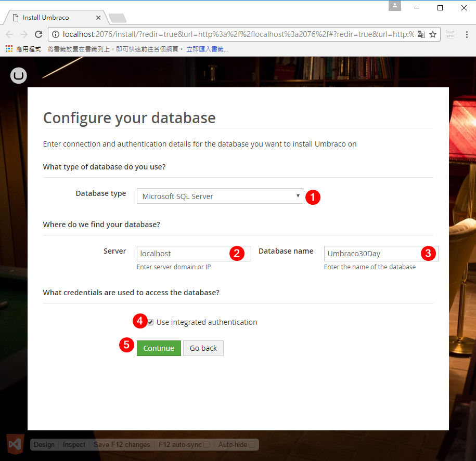Open the Database type dropdown

click(220, 196)
